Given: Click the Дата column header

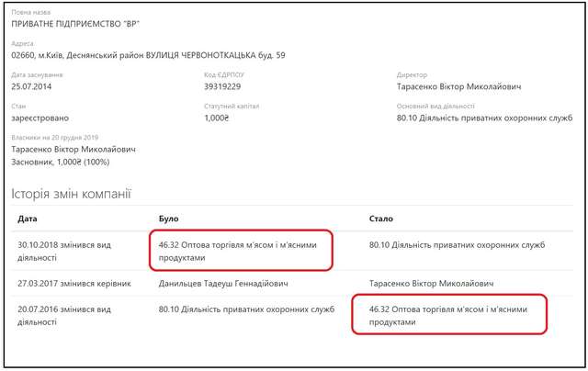Looking at the screenshot, I should pyautogui.click(x=28, y=219).
